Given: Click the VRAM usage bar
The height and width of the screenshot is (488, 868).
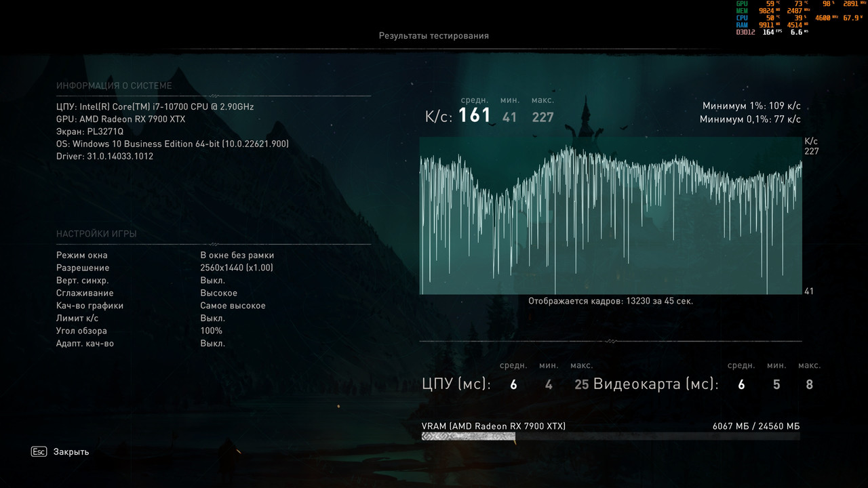Looking at the screenshot, I should coord(610,436).
